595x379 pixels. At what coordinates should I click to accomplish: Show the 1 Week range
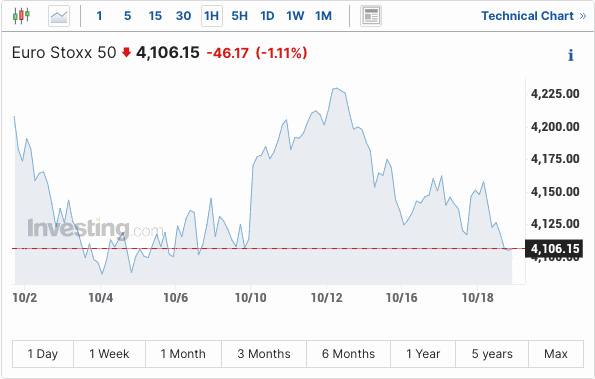pos(109,354)
